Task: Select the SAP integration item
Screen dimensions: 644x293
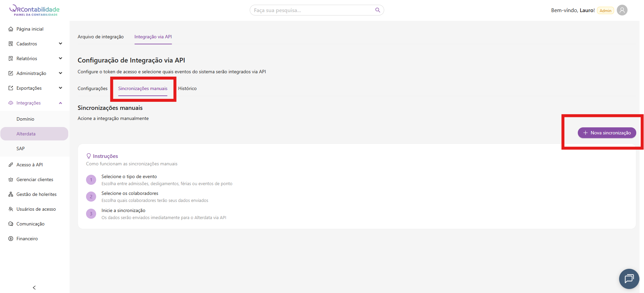Action: click(x=21, y=149)
